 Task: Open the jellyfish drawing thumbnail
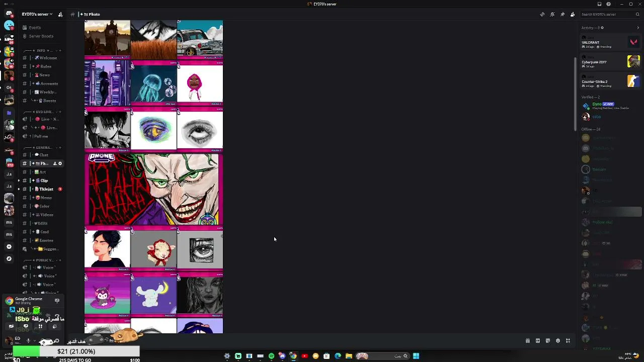(x=153, y=83)
